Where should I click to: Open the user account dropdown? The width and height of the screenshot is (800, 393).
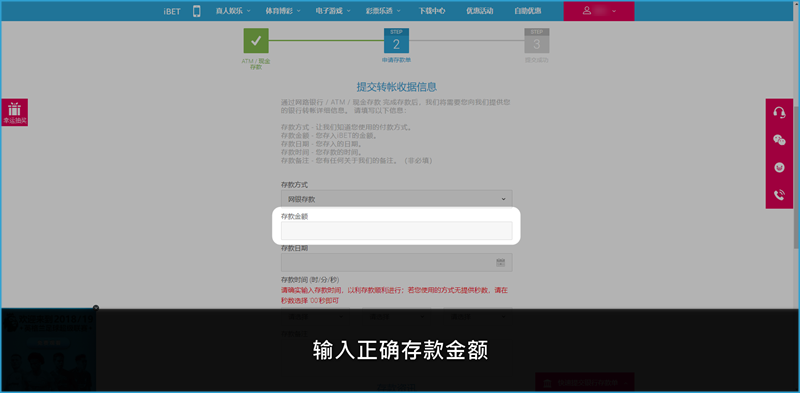click(598, 11)
